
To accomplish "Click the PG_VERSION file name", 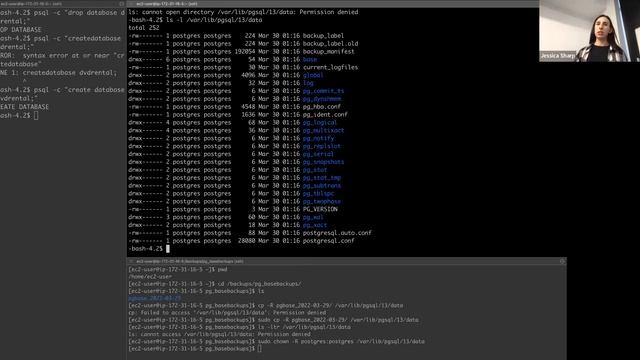I will coord(320,209).
